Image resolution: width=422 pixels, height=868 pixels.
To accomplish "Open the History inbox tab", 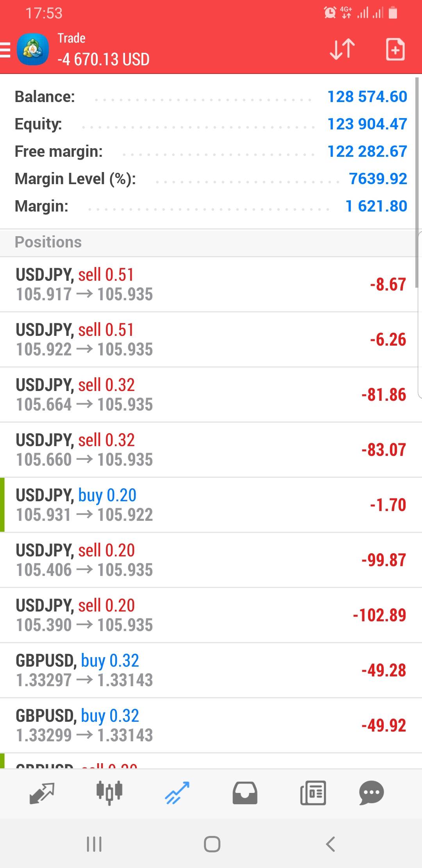I will point(245,793).
